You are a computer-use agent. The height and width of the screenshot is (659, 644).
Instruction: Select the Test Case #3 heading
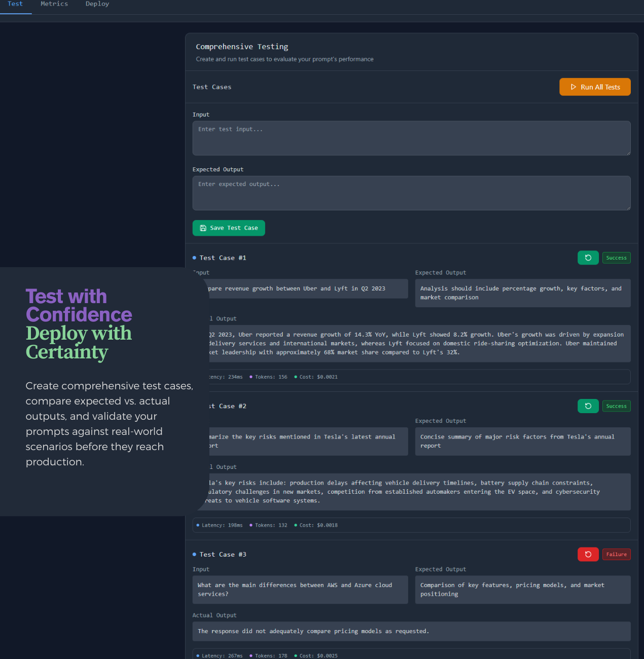(x=223, y=555)
